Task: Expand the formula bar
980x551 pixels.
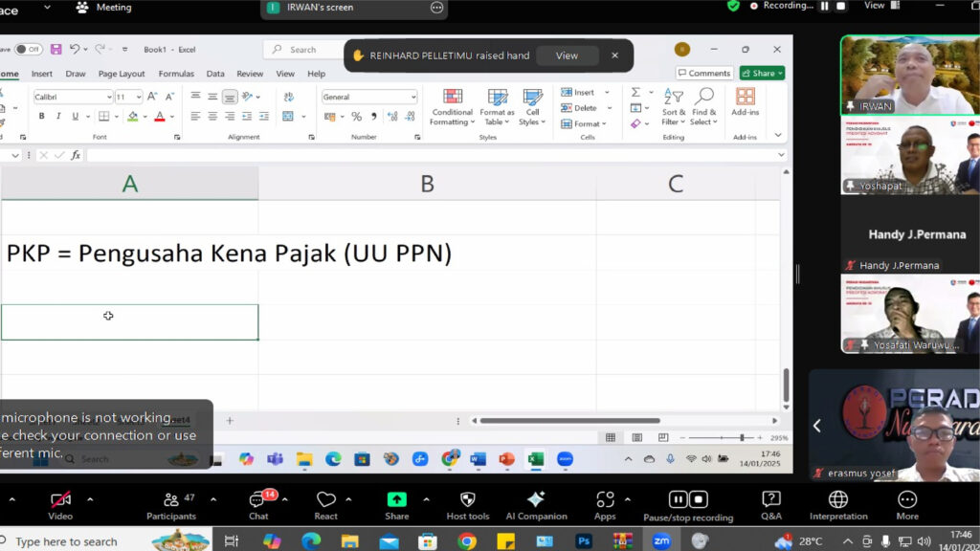Action: coord(781,155)
